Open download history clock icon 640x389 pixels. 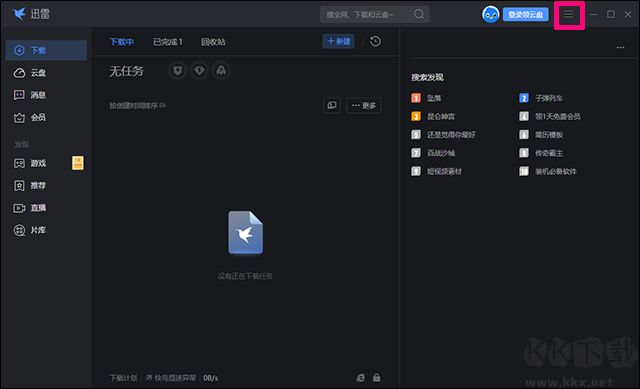[375, 41]
